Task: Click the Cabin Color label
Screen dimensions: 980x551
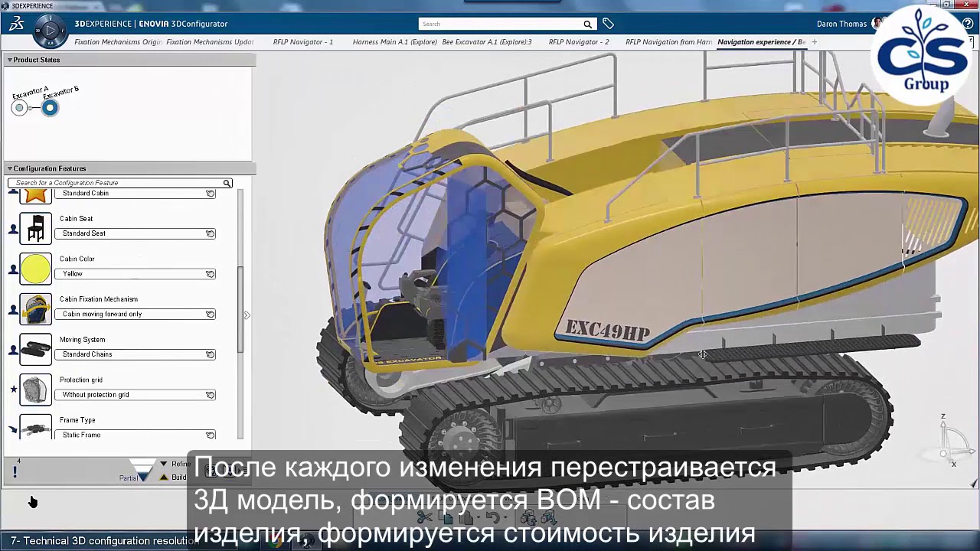Action: pos(77,259)
